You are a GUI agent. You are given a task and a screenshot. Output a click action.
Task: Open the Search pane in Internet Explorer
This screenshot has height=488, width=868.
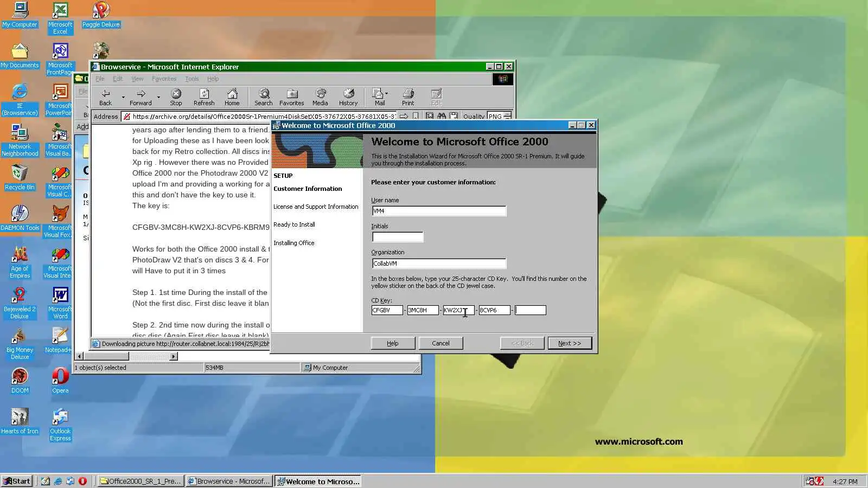264,97
